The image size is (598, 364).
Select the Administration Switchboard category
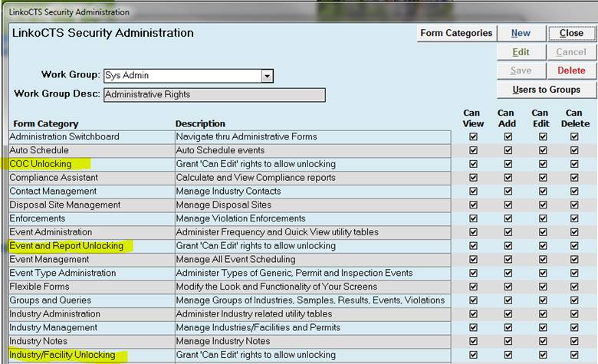91,136
